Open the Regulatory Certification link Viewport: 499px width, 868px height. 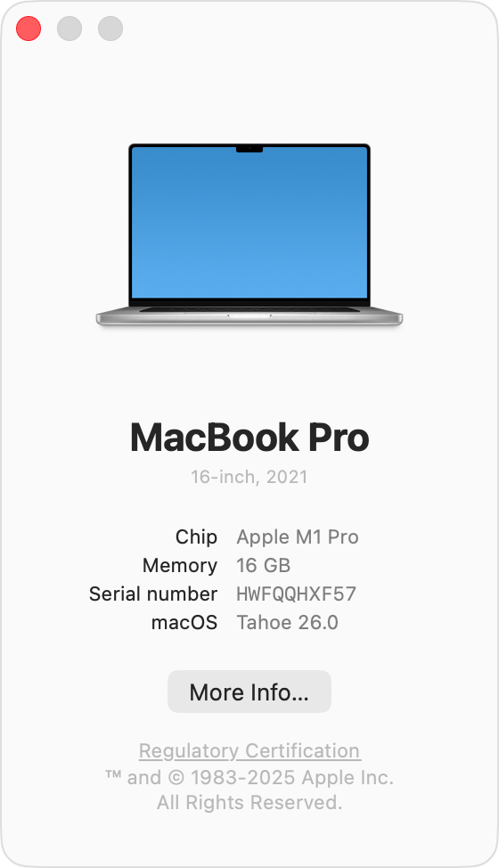(250, 751)
